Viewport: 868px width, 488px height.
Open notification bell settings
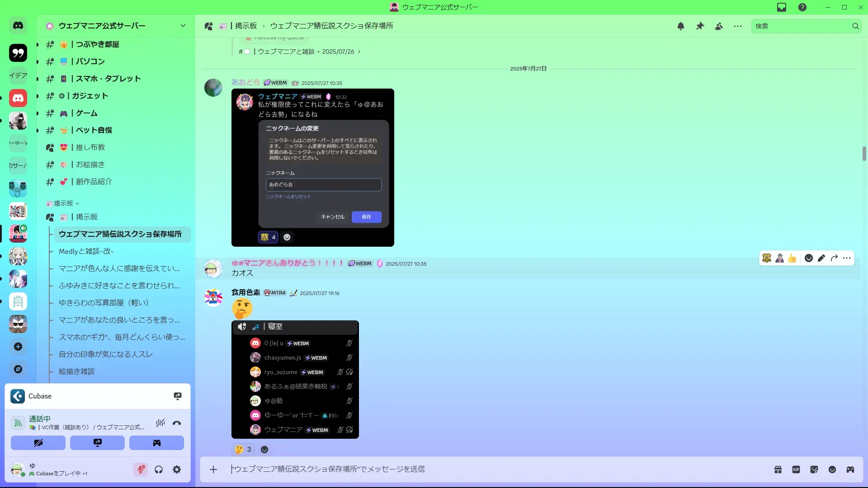coord(681,26)
